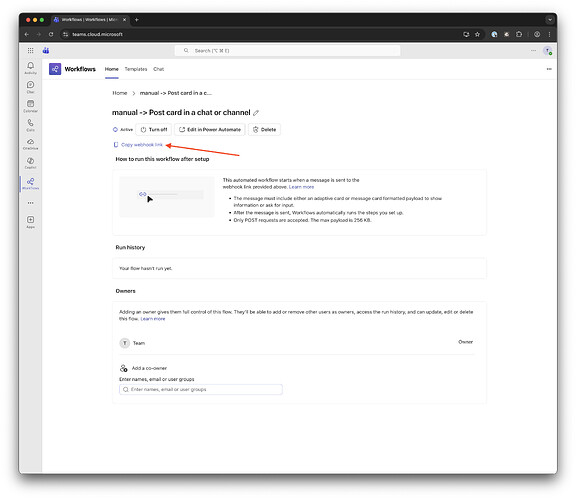Select the Workflows browser tab
Screen dimensions: 576x499
pyautogui.click(x=90, y=20)
